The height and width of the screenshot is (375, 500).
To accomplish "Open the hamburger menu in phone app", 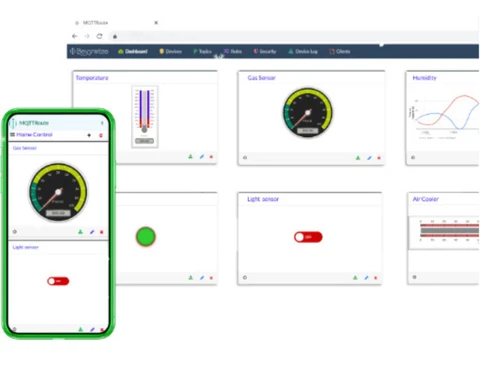I will pos(12,135).
